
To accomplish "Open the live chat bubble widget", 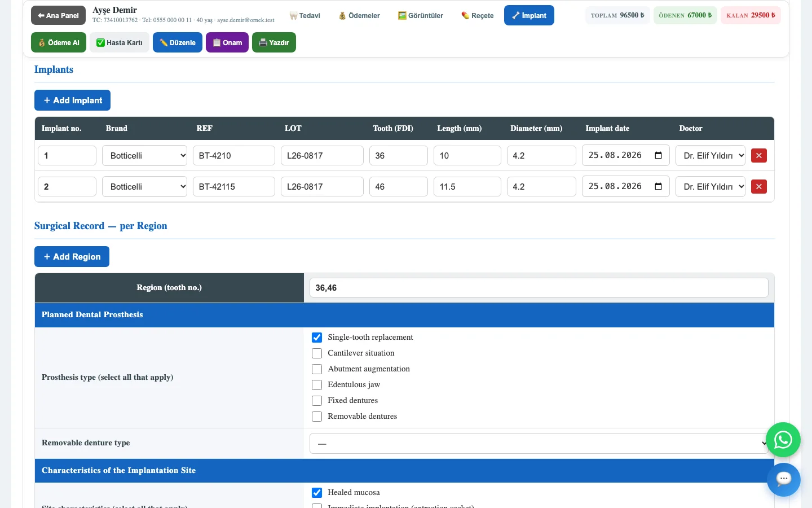I will [x=783, y=480].
